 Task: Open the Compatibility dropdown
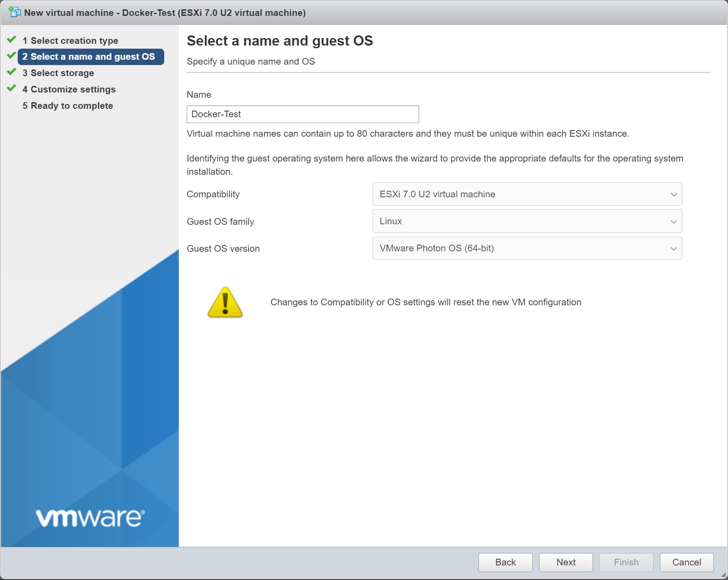click(527, 194)
